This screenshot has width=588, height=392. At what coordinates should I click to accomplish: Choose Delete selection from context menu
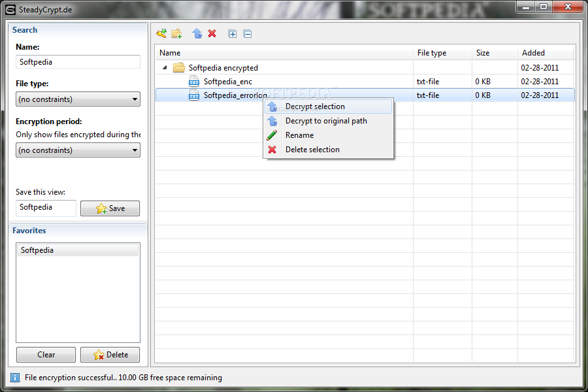click(328, 150)
